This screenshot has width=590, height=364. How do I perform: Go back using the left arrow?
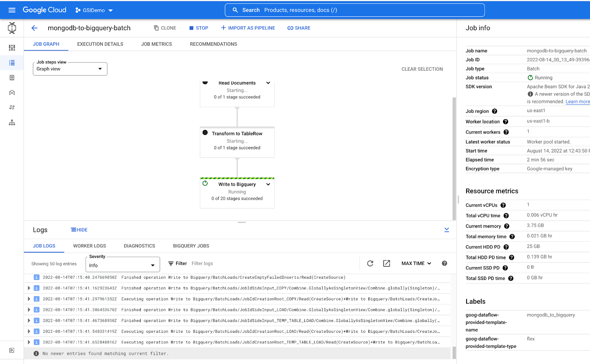point(35,28)
